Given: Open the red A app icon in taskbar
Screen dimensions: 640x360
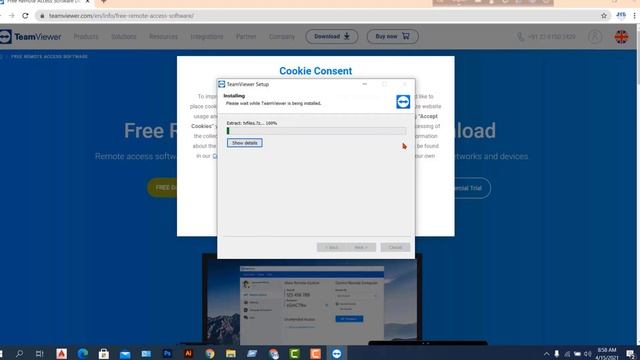Looking at the screenshot, I should (62, 353).
